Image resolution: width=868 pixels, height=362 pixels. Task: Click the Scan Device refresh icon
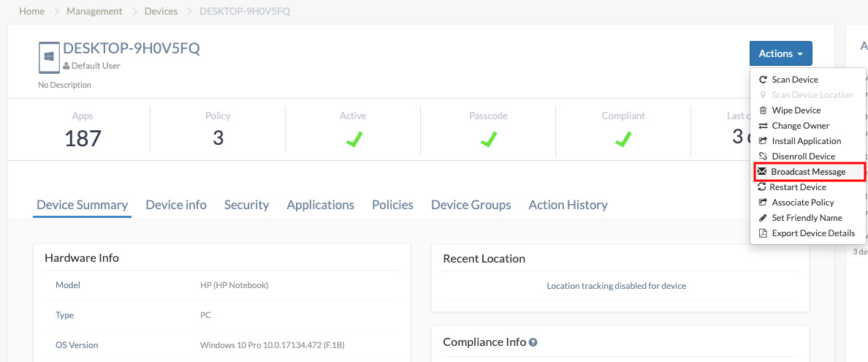pyautogui.click(x=763, y=80)
